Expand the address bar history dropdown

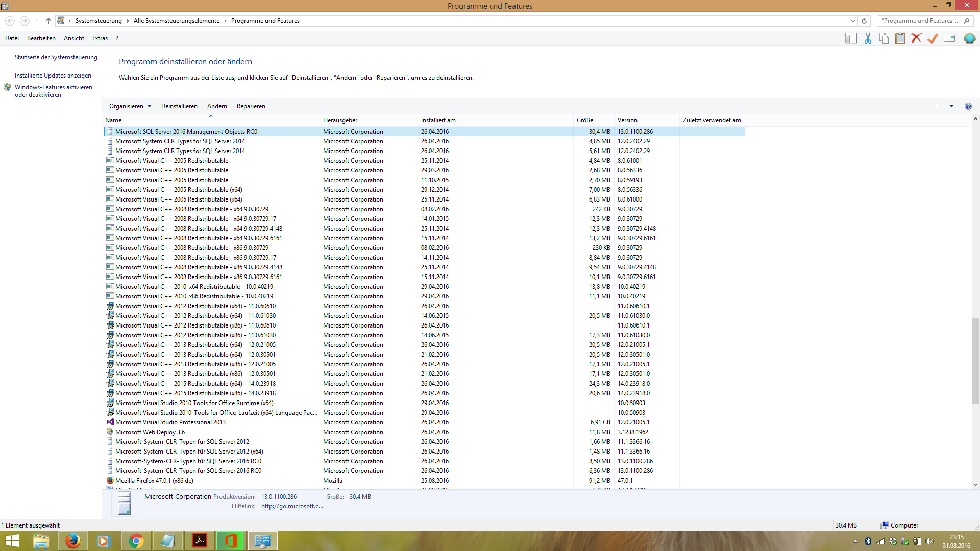click(853, 21)
